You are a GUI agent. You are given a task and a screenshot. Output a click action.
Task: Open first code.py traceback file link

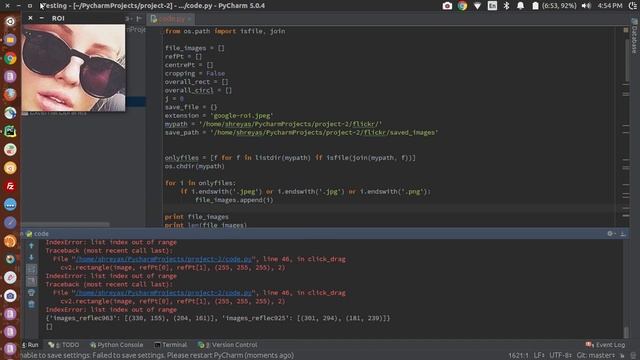coord(163,259)
